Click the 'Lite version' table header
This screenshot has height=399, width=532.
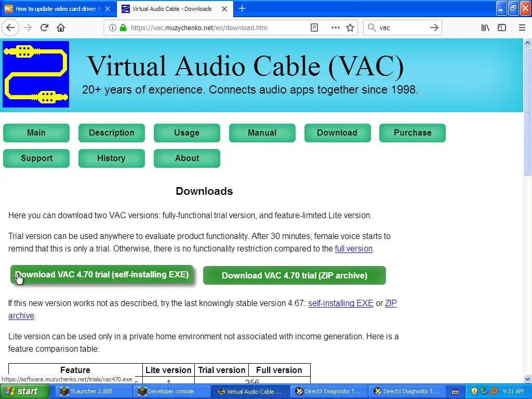coord(168,370)
